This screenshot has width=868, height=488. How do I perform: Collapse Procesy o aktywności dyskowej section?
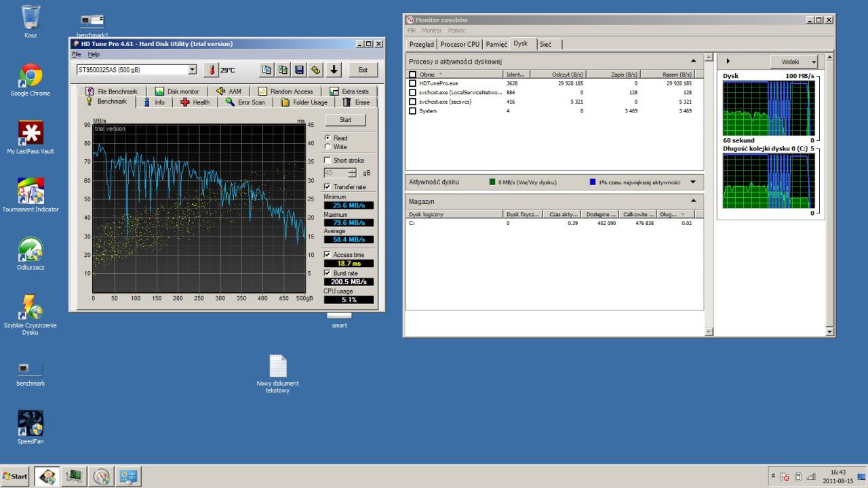tap(692, 61)
